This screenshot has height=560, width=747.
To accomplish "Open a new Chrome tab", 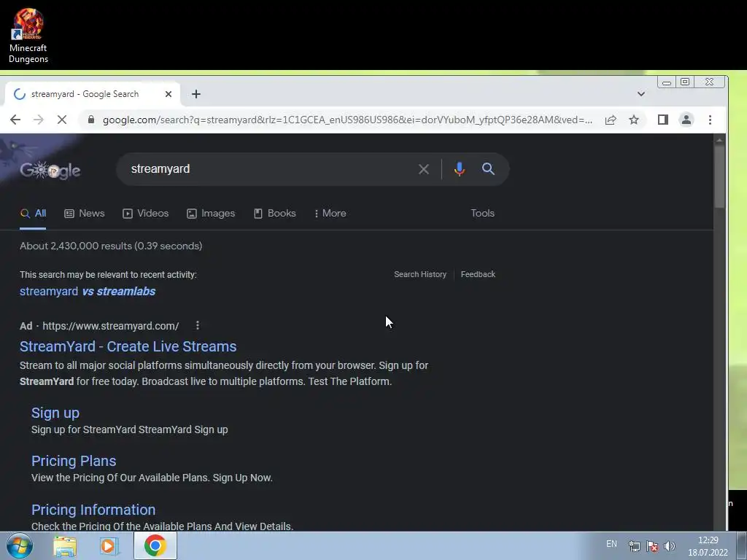I will tap(196, 94).
